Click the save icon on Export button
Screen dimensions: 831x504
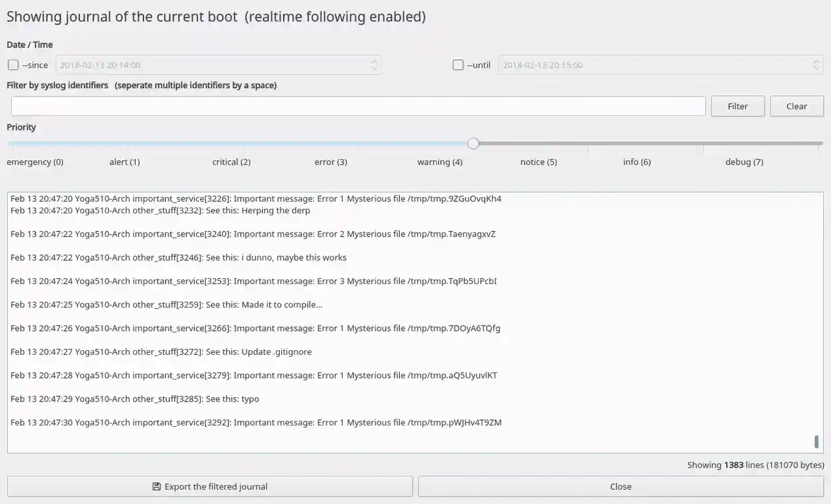156,486
